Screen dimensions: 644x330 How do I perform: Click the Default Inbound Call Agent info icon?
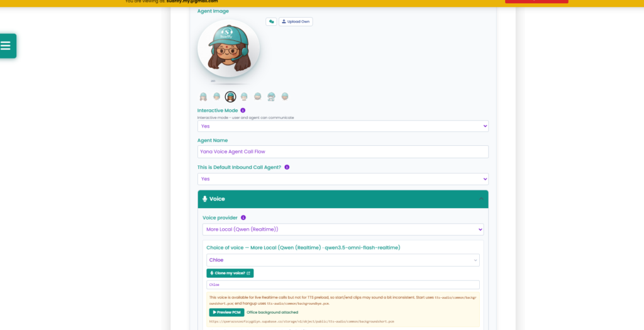[x=287, y=167]
